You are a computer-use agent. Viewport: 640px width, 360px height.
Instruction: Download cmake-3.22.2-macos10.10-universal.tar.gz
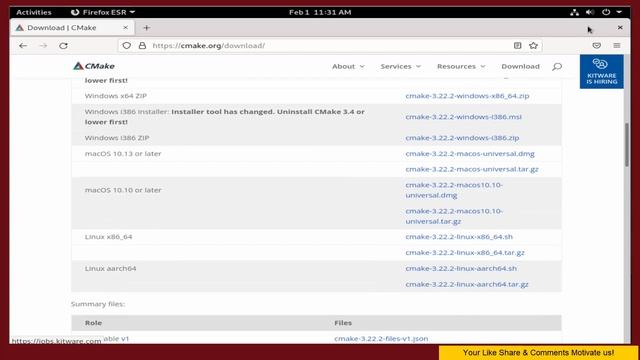(454, 216)
